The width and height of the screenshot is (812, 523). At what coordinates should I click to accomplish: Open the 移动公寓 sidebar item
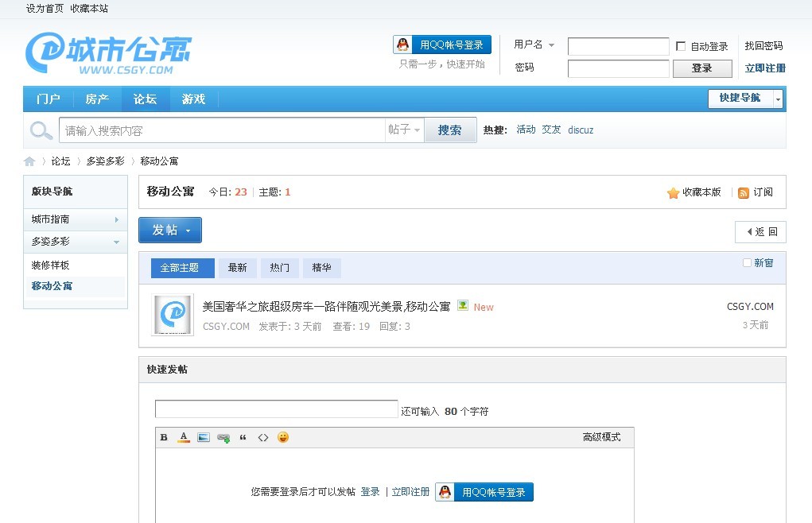click(52, 286)
